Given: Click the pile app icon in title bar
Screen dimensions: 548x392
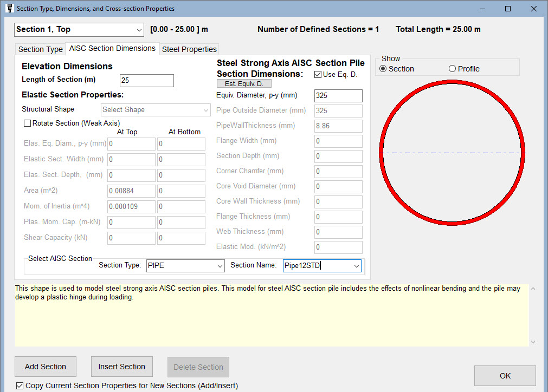Looking at the screenshot, I should click(10, 8).
